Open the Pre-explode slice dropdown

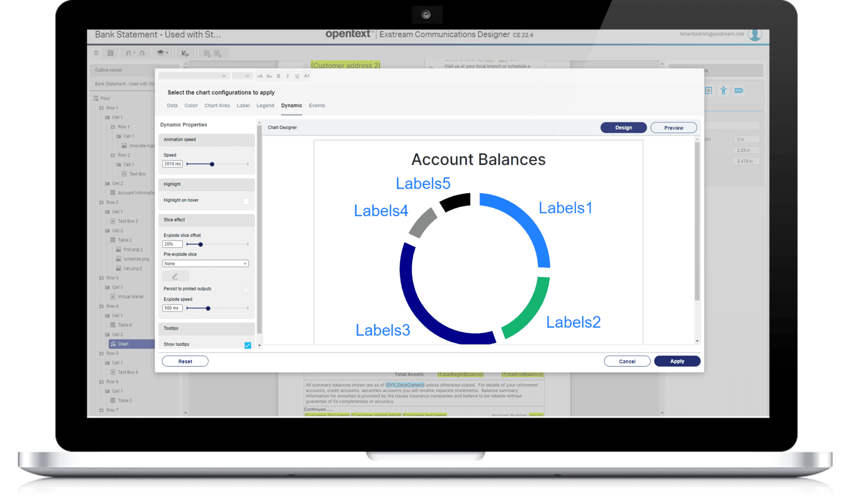click(x=205, y=263)
